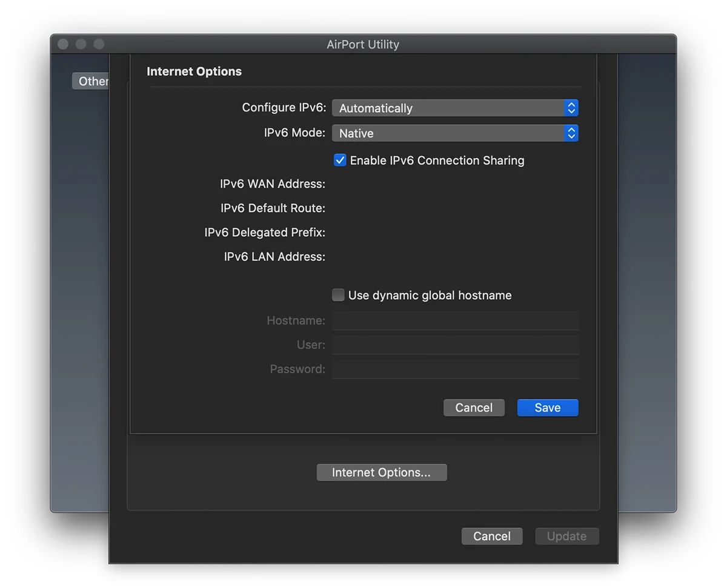Click in the Hostname text field
Screen dimensions: 727x588
click(455, 320)
